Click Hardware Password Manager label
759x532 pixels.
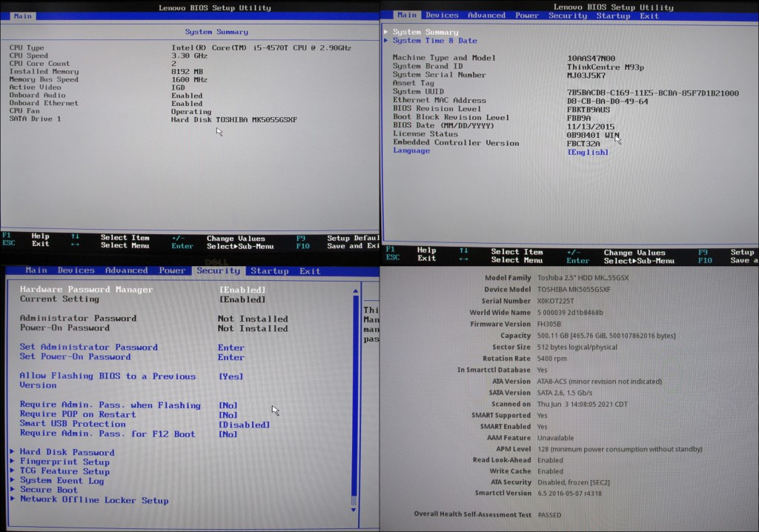pyautogui.click(x=86, y=290)
